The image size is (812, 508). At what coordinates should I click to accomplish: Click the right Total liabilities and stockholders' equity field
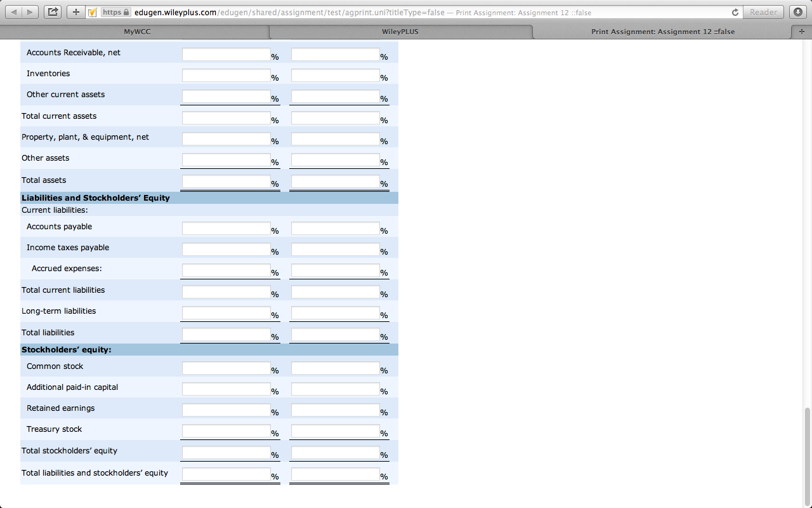pyautogui.click(x=336, y=474)
